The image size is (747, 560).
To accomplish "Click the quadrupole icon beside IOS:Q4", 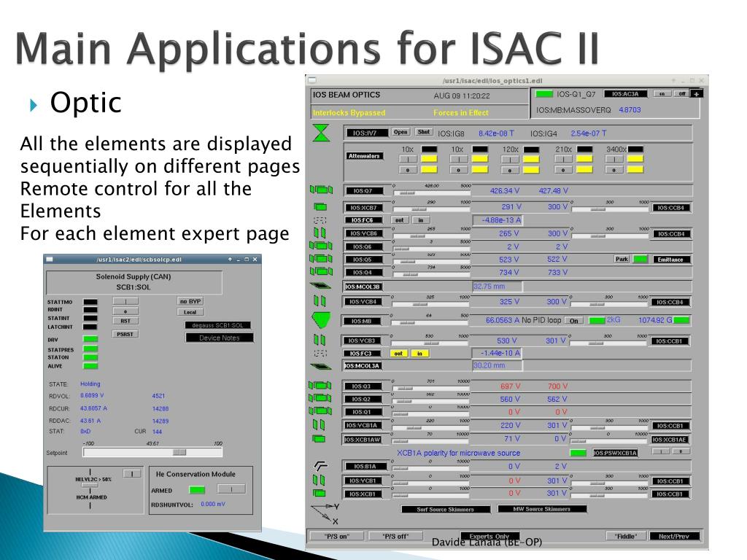I will (x=321, y=271).
